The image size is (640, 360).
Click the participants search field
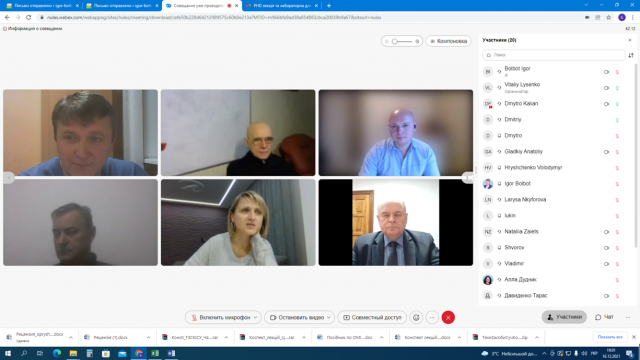click(553, 55)
